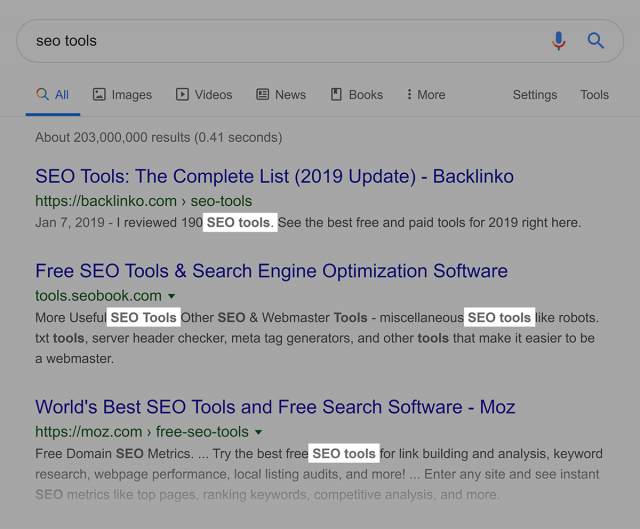Screen dimensions: 640x529
Task: Open Free SEO Tools & Search Engine Optimization Software
Action: click(271, 271)
